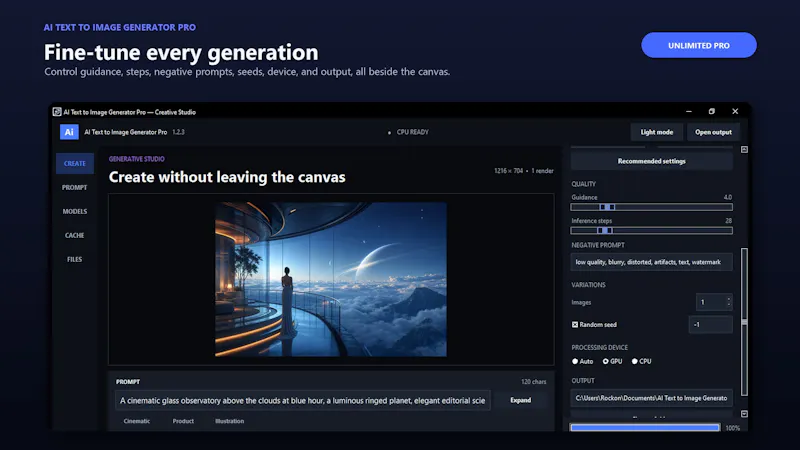Screen dimensions: 800x450
Task: Click the GENERATIVE STUDIO label
Action: click(x=137, y=159)
